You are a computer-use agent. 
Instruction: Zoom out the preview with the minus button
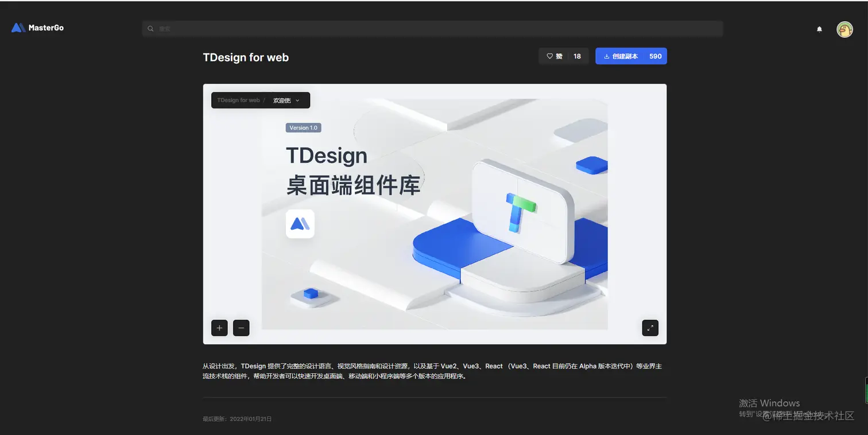coord(241,328)
